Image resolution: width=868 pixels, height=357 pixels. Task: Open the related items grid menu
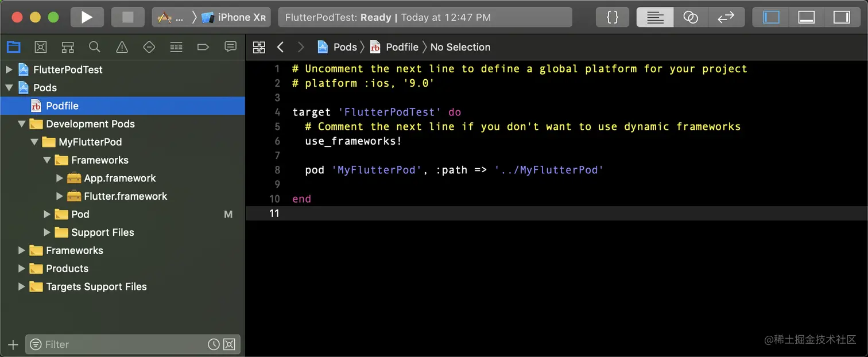tap(259, 47)
